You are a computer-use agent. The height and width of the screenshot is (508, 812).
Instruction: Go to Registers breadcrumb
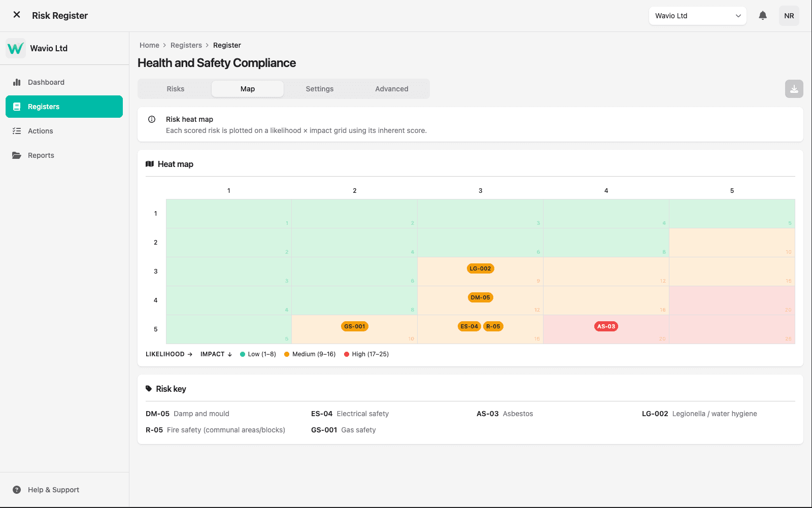186,45
